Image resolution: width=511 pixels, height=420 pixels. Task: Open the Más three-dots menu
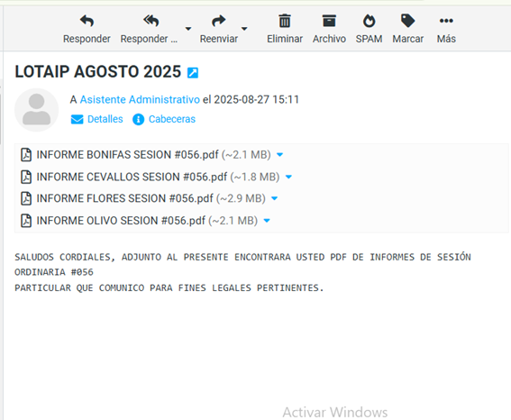446,21
